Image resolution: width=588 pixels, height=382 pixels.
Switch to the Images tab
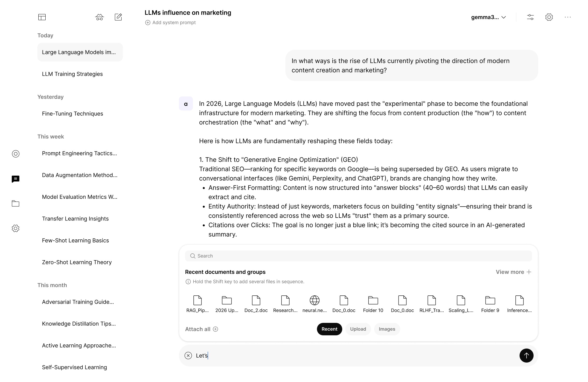[x=387, y=329]
